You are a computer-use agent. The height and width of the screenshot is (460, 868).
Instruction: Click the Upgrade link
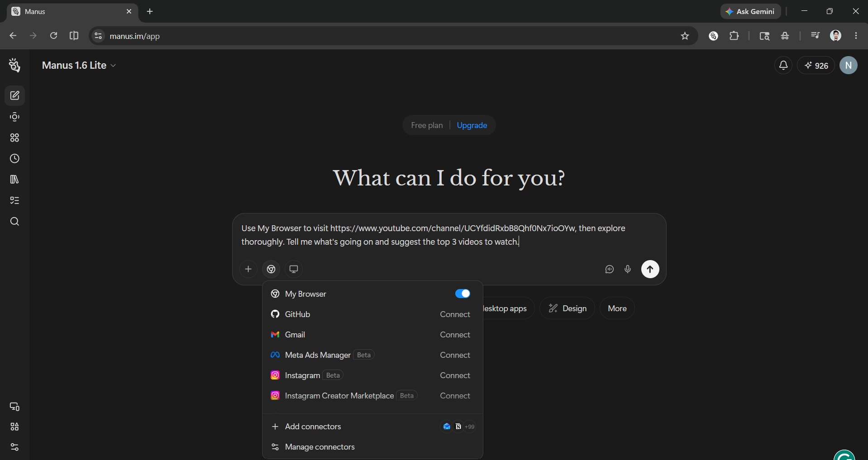[472, 125]
